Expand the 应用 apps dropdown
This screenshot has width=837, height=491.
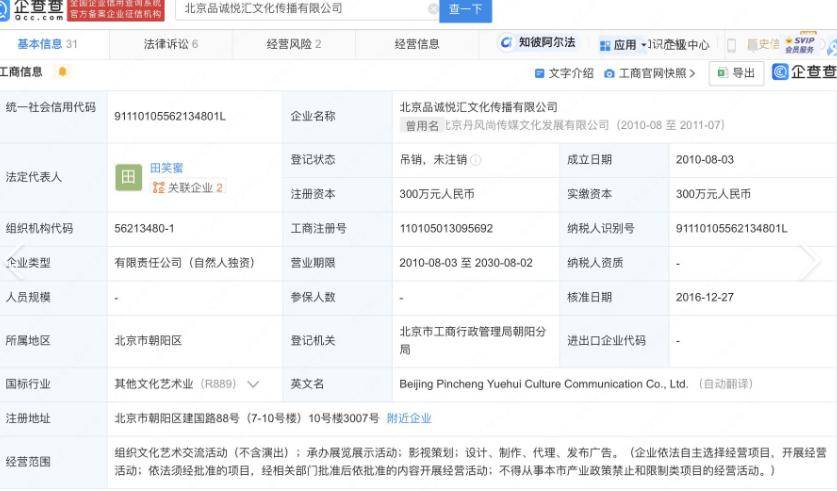pos(622,45)
